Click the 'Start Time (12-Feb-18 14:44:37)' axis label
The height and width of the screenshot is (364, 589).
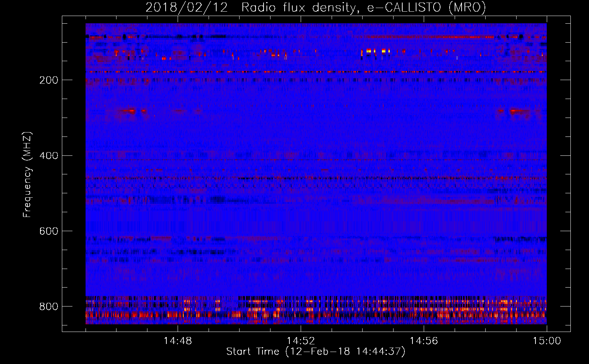coord(316,352)
